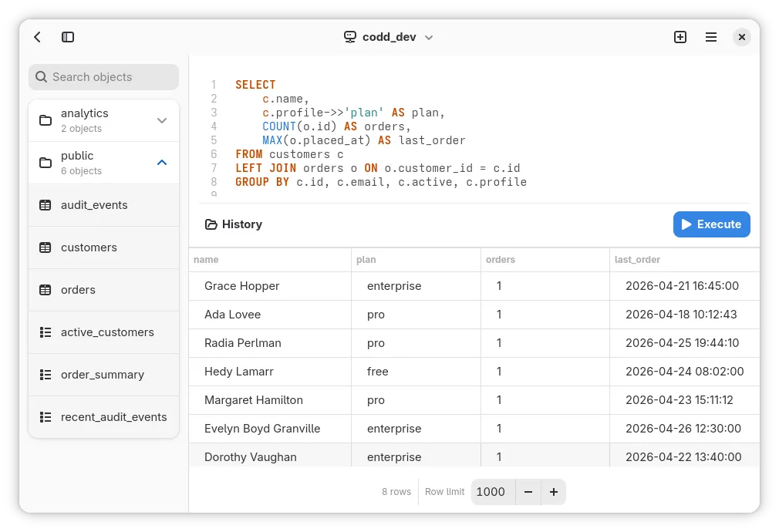The width and height of the screenshot is (779, 532).
Task: Go back with the left arrow icon
Action: [37, 37]
